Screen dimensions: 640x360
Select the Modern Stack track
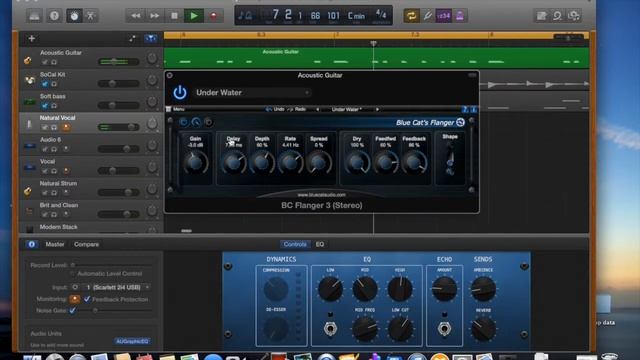(91, 227)
